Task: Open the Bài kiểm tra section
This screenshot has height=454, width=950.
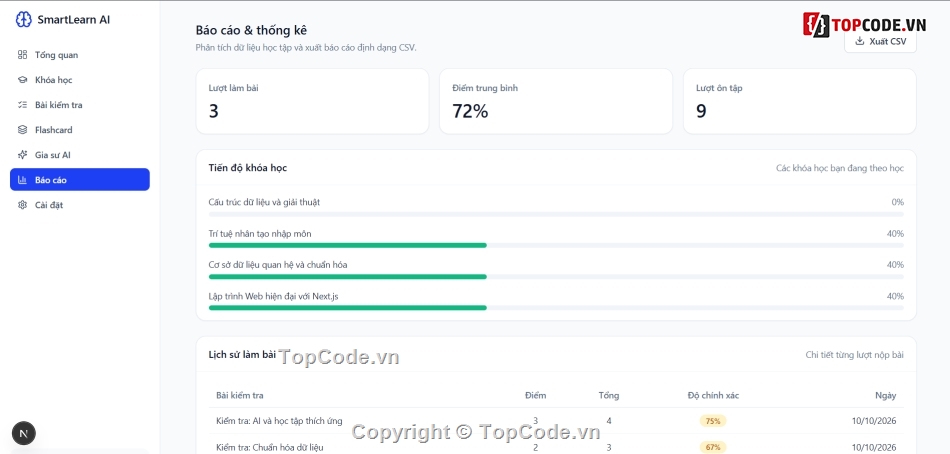Action: pyautogui.click(x=79, y=105)
